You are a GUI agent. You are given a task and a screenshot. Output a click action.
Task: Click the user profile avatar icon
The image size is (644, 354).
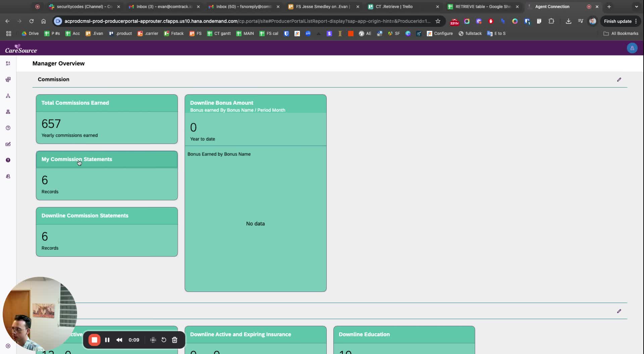[x=632, y=48]
